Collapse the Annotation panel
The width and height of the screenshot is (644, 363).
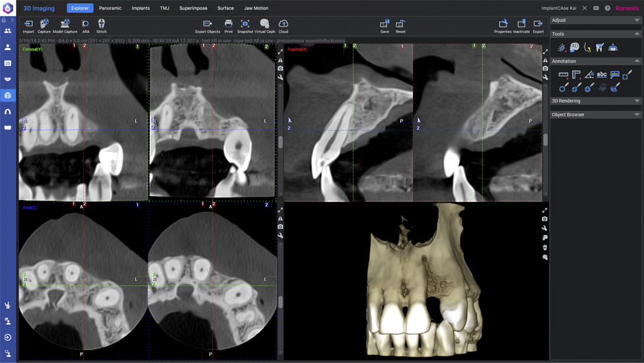point(637,61)
